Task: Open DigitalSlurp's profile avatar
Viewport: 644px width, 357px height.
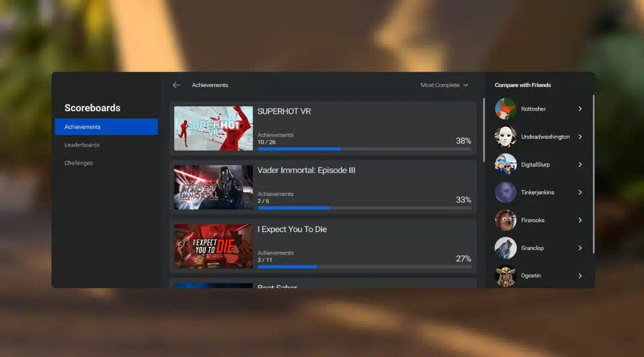Action: coord(505,164)
